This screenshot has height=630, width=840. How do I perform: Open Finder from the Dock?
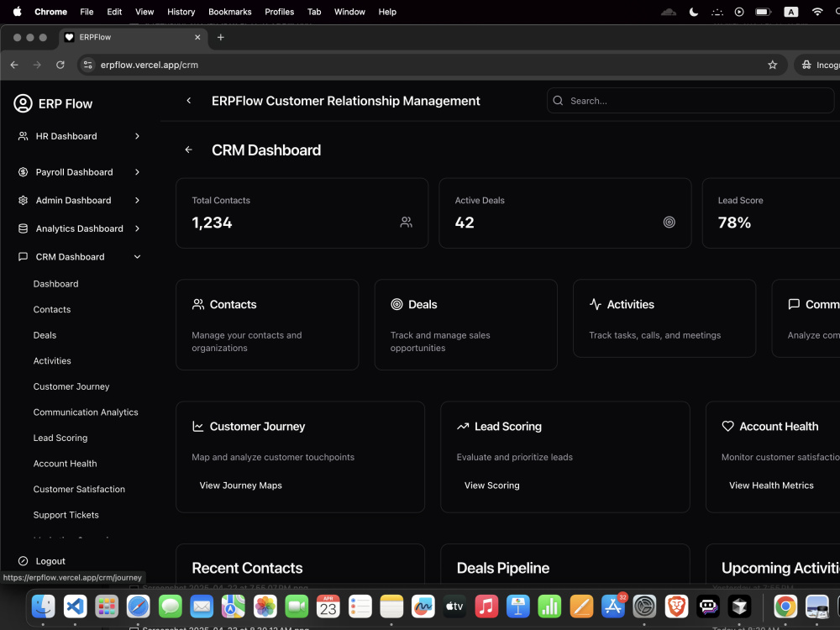point(43,606)
